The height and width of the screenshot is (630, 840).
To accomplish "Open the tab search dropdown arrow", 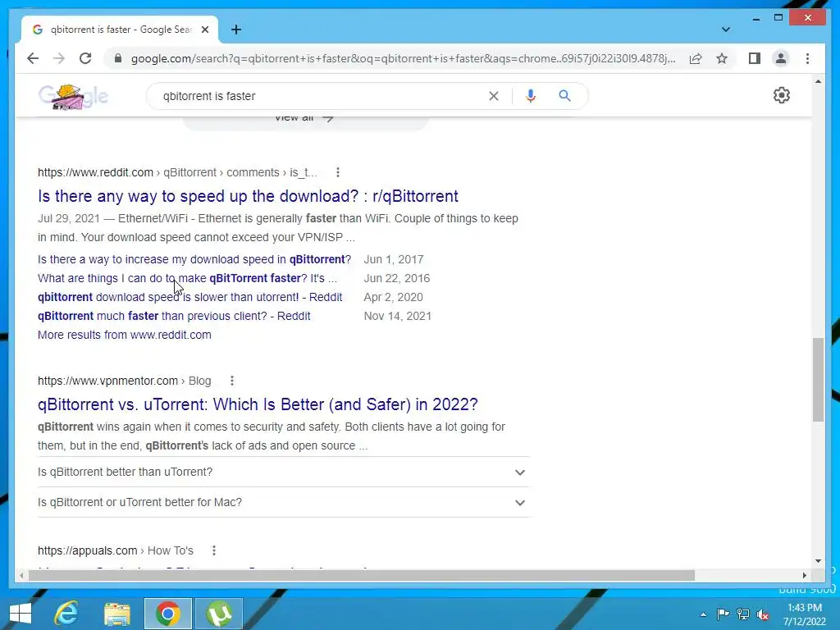I will pyautogui.click(x=725, y=30).
